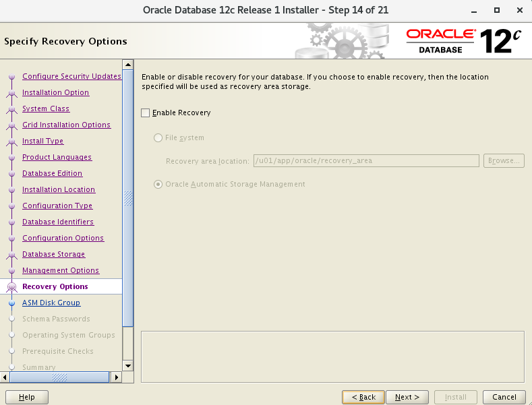Image resolution: width=532 pixels, height=405 pixels.
Task: Open Configure Security Updates step
Action: pyautogui.click(x=71, y=77)
